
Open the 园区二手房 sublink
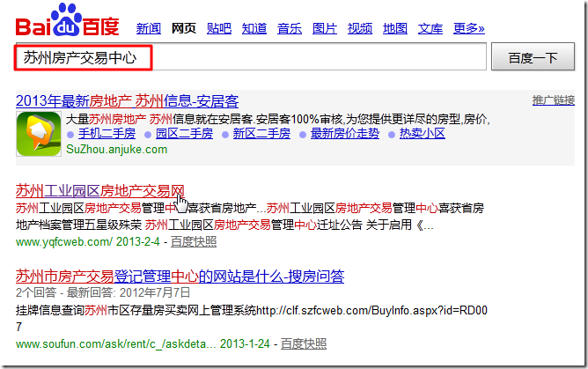184,134
